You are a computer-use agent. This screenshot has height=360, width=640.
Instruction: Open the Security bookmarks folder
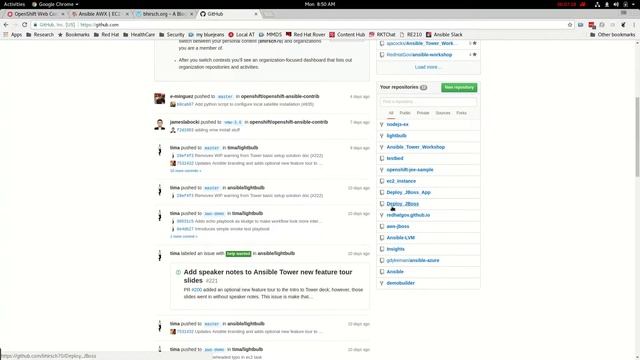[172, 35]
